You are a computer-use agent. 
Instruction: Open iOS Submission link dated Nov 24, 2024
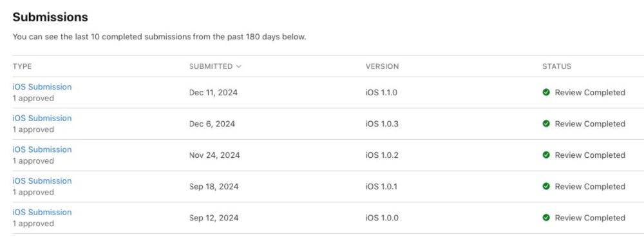click(x=42, y=149)
